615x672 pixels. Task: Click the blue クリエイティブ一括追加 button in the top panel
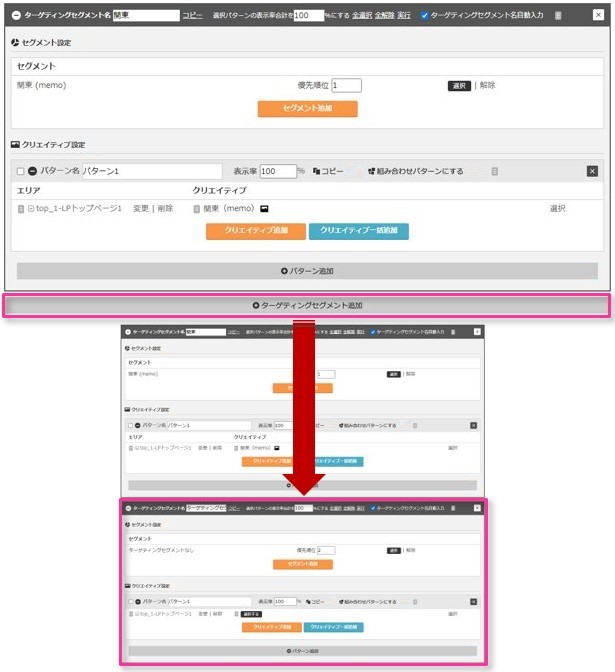click(358, 231)
